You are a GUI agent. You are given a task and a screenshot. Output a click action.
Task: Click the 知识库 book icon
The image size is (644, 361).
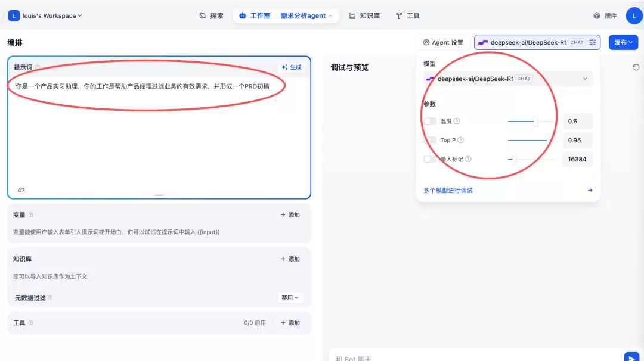[x=352, y=15]
